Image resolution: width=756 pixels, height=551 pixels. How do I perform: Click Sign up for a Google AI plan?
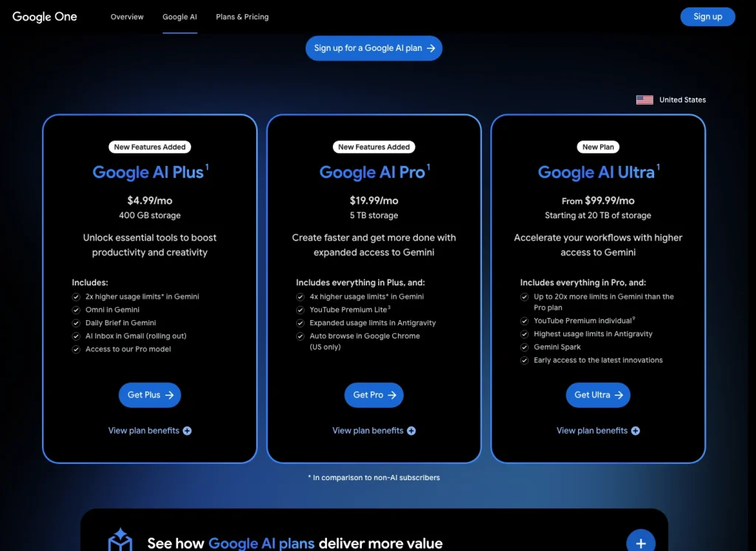click(374, 48)
